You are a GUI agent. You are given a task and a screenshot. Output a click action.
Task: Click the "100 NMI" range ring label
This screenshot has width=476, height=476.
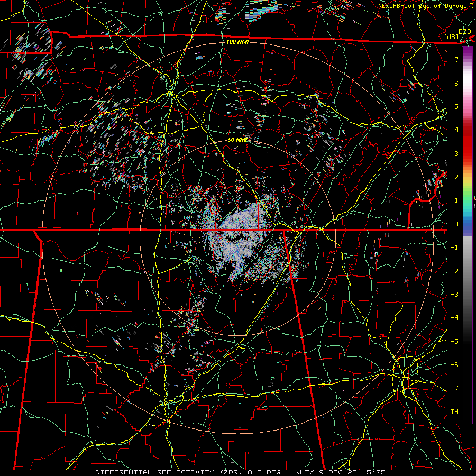237,42
